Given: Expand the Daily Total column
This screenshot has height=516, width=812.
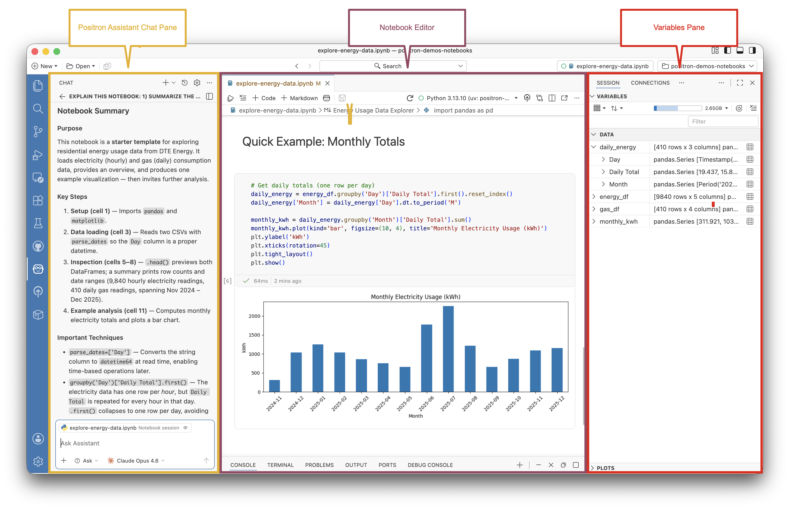Looking at the screenshot, I should [x=603, y=172].
